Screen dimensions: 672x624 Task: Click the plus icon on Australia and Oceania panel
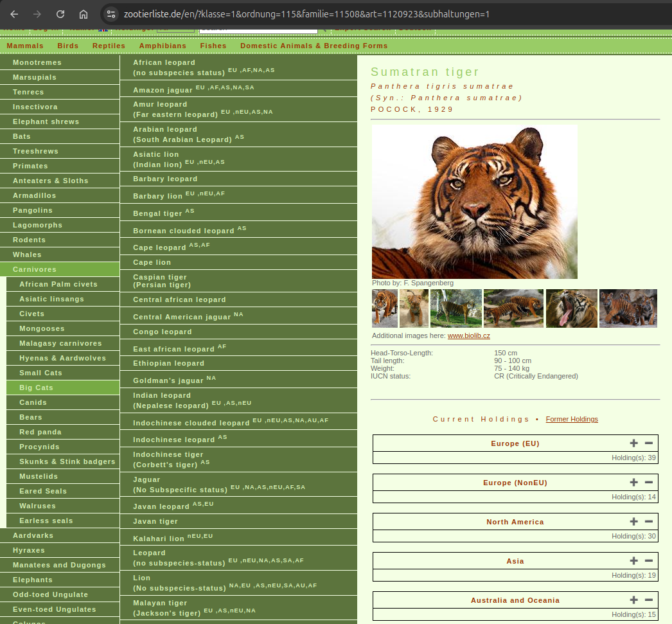pos(633,600)
